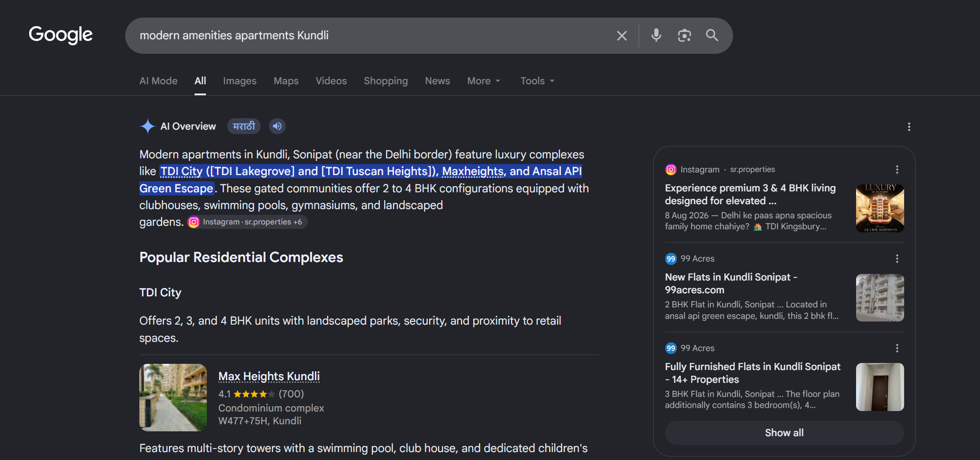
Task: Click the 99 Acres icon above Fully Furnished Flats
Action: (671, 348)
